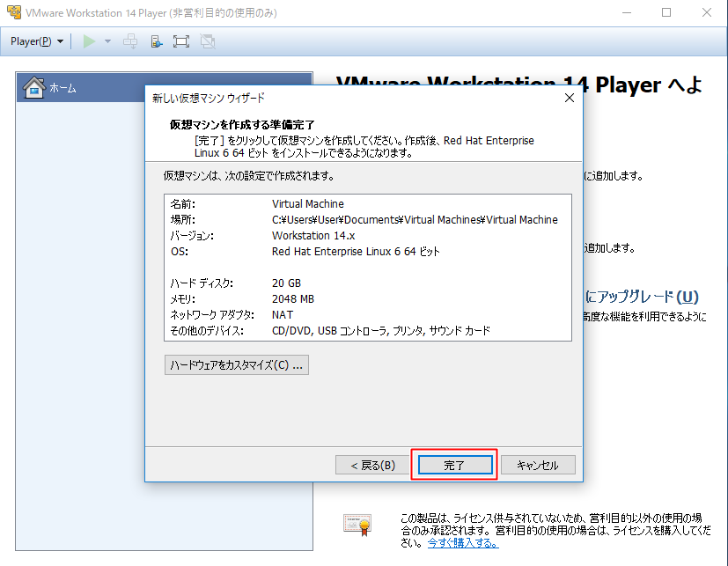
Task: Close the 新しい仮想マシン ウィザード dialog
Action: pyautogui.click(x=570, y=98)
